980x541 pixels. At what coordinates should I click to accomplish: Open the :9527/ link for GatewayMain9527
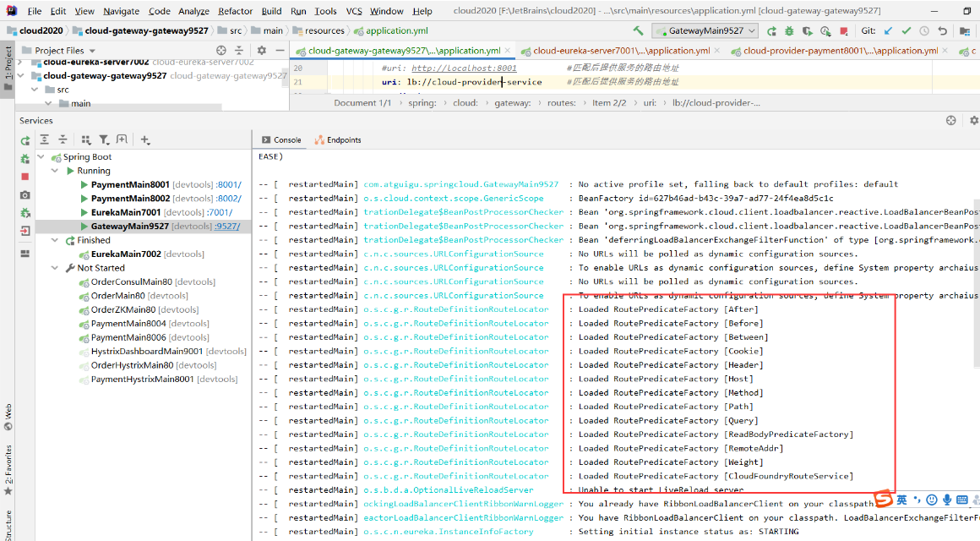227,227
